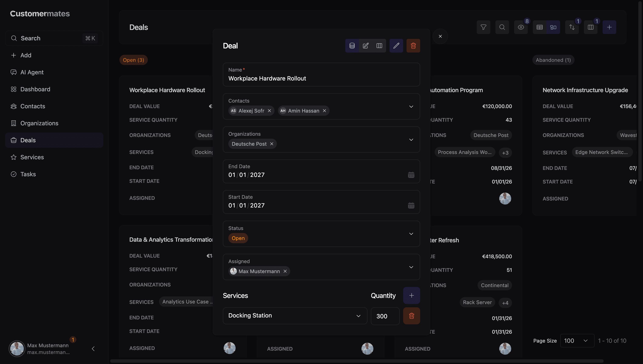The height and width of the screenshot is (364, 643).
Task: Open End Date calendar picker icon
Action: (411, 175)
